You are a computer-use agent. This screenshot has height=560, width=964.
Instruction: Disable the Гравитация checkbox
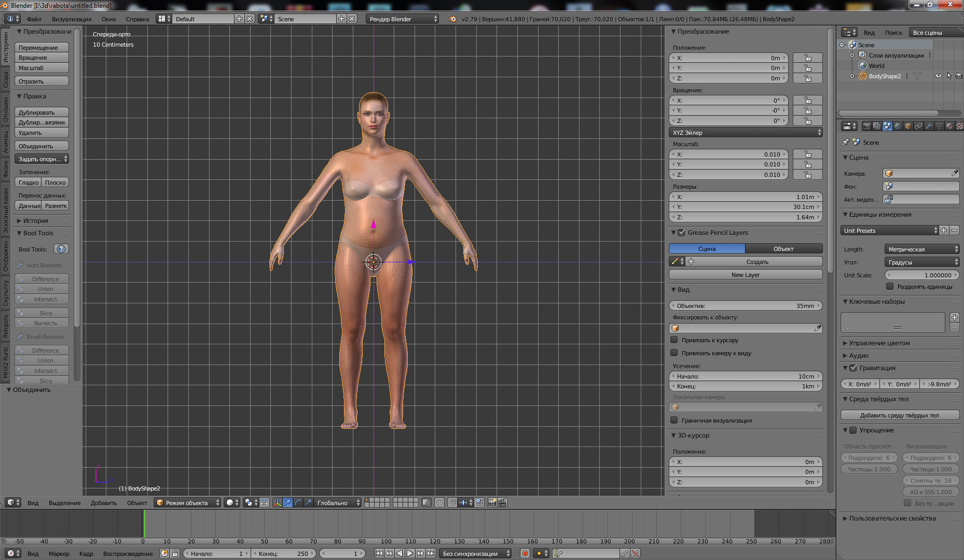[853, 368]
